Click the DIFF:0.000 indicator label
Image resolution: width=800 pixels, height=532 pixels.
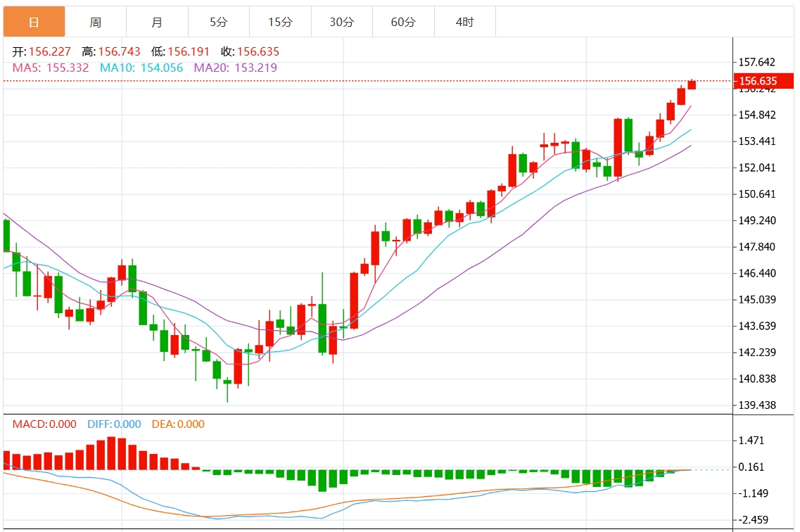click(114, 424)
